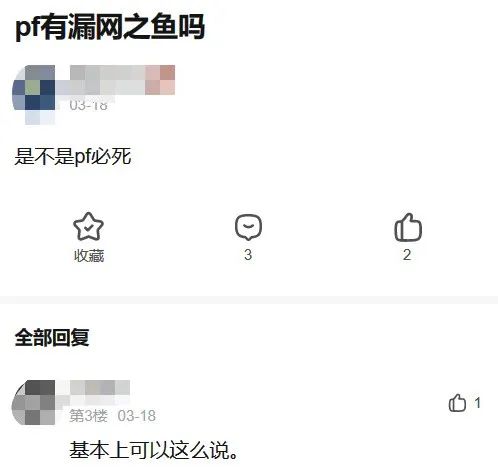This screenshot has height=476, width=498.
Task: Open the replier's gray blurred avatar
Action: pyautogui.click(x=33, y=403)
